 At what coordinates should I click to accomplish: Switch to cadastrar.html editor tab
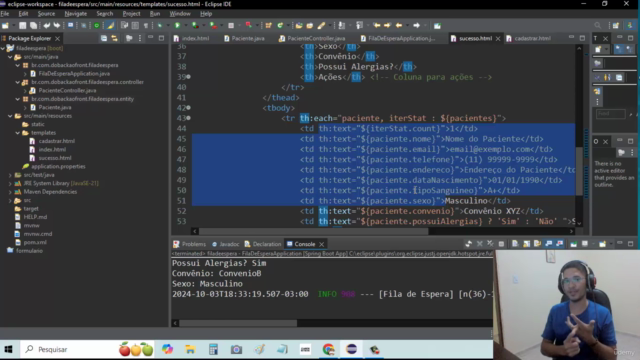(x=528, y=38)
